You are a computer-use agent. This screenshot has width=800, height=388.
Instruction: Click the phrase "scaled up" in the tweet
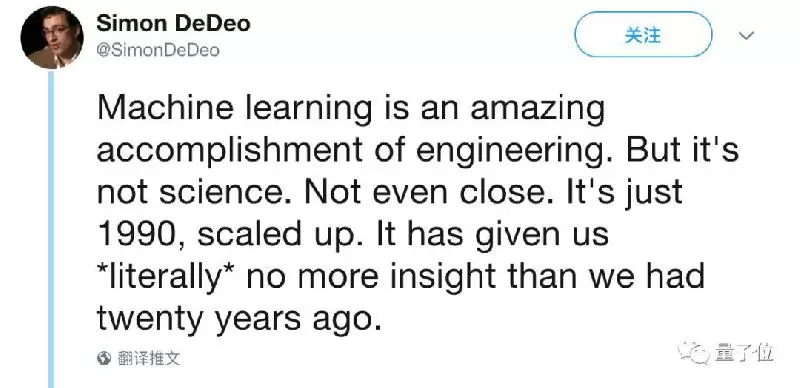[x=273, y=236]
